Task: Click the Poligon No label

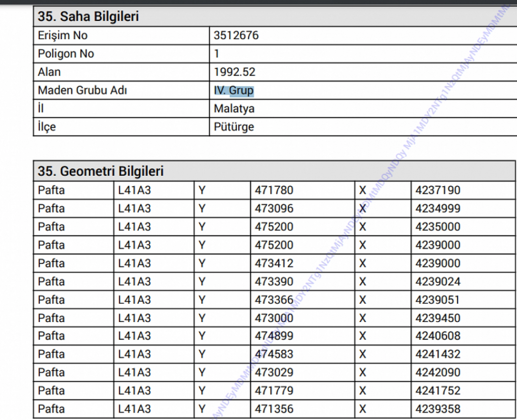Action: [x=66, y=54]
